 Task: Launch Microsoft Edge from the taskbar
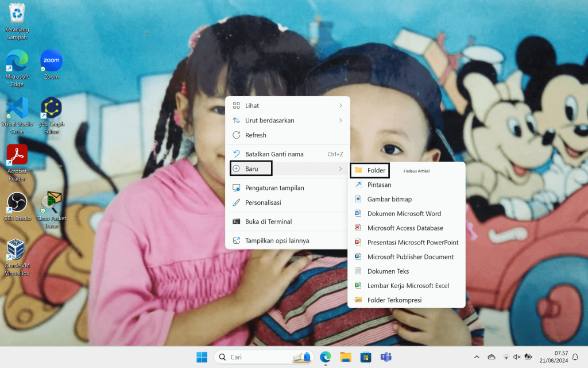pos(326,357)
